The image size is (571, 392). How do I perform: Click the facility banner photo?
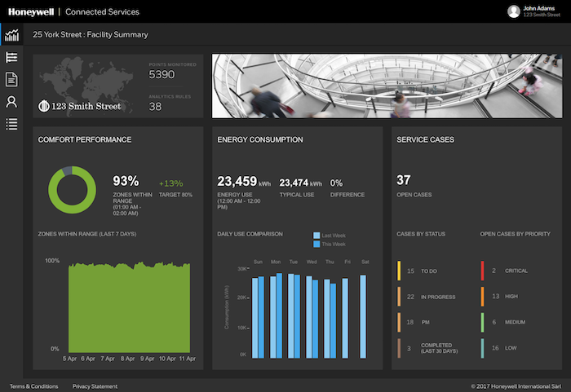[x=387, y=86]
